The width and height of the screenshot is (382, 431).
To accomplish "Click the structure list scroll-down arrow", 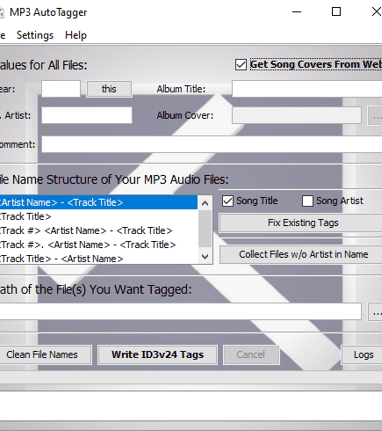I will 205,256.
